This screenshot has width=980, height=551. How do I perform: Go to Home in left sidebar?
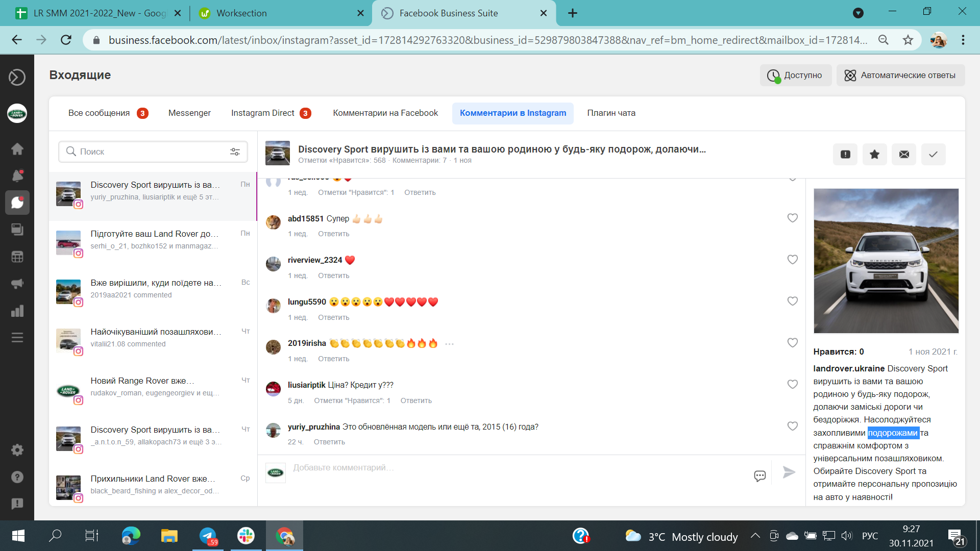click(17, 148)
